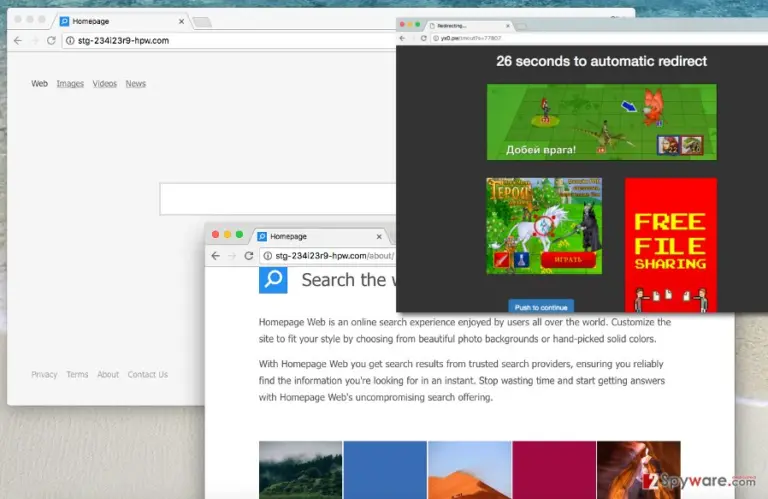Click back arrow in the background Homepage window
The width and height of the screenshot is (768, 499).
tap(18, 41)
